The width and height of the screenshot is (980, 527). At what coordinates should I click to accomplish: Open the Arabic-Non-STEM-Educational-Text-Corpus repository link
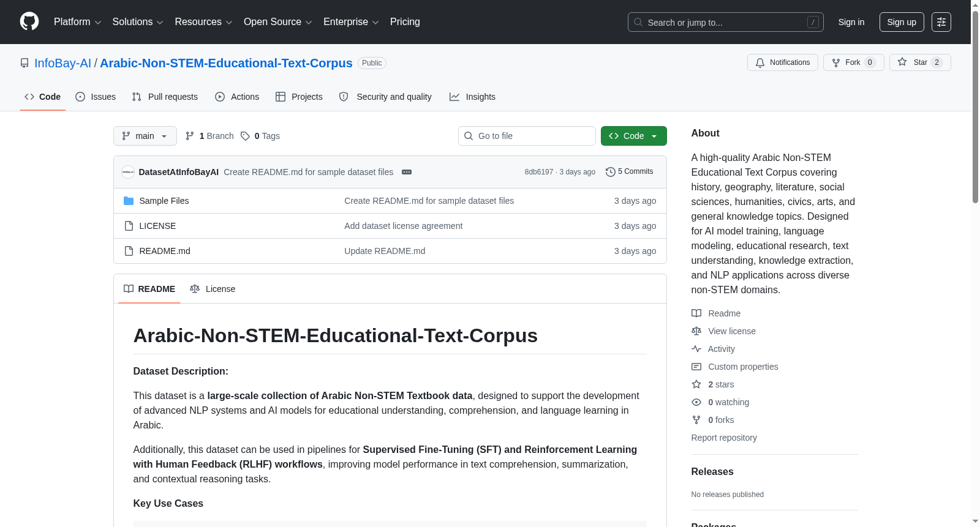pyautogui.click(x=226, y=63)
